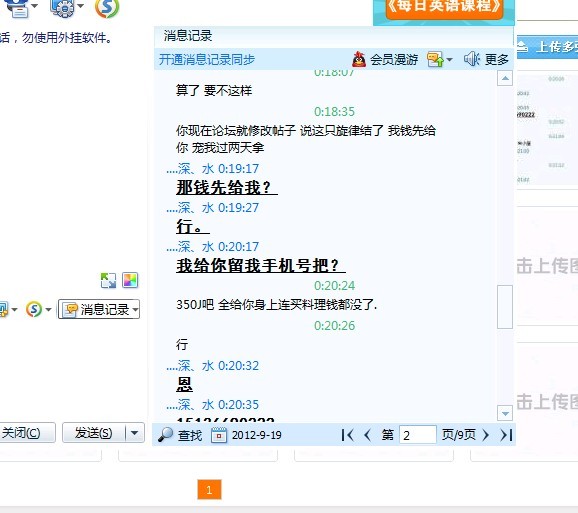Go to last page of records
Image resolution: width=578 pixels, height=513 pixels.
pyautogui.click(x=506, y=435)
